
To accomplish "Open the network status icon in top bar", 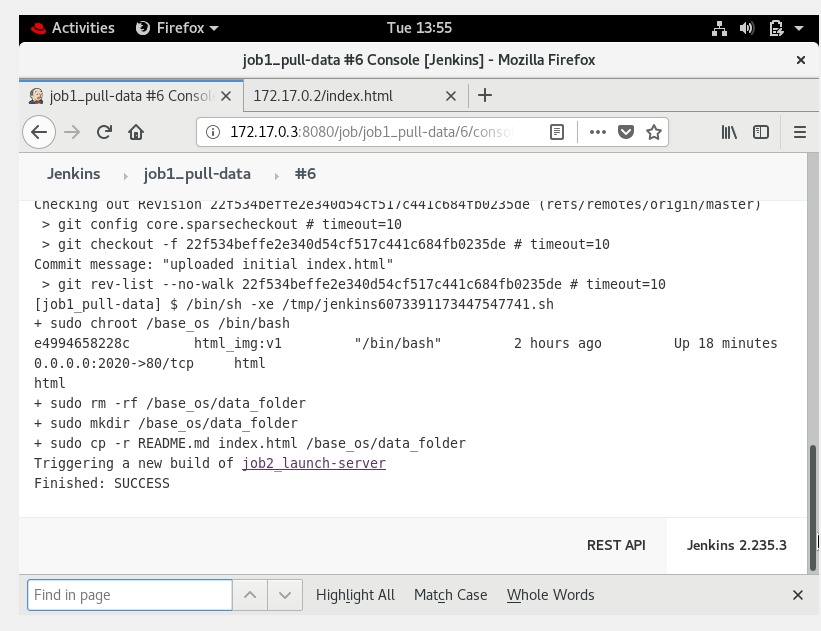I will pos(719,28).
